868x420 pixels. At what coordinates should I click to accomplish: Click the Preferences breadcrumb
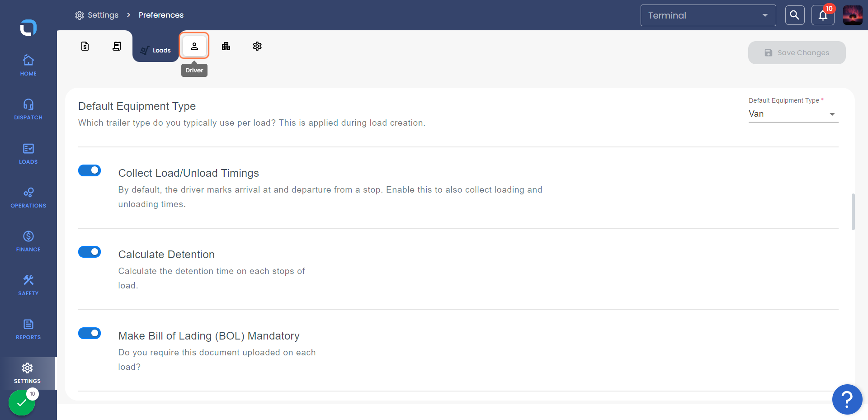coord(161,15)
